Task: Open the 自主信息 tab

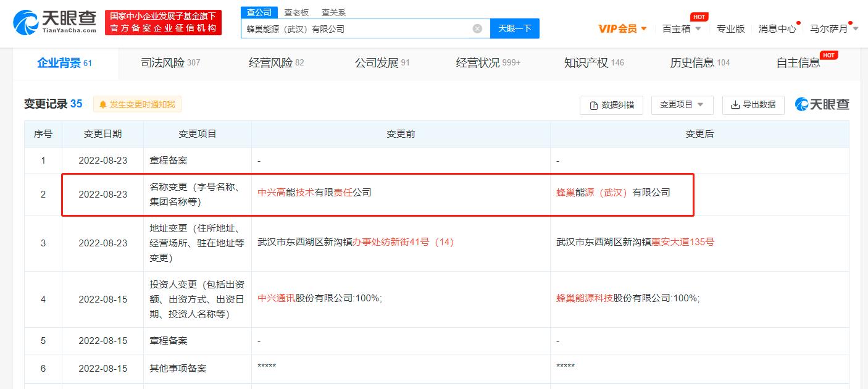Action: coord(798,63)
